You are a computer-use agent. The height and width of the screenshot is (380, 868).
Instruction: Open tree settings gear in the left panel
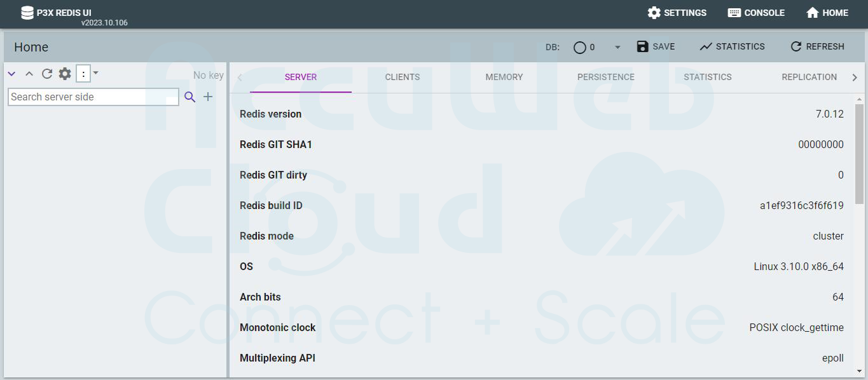click(x=65, y=74)
